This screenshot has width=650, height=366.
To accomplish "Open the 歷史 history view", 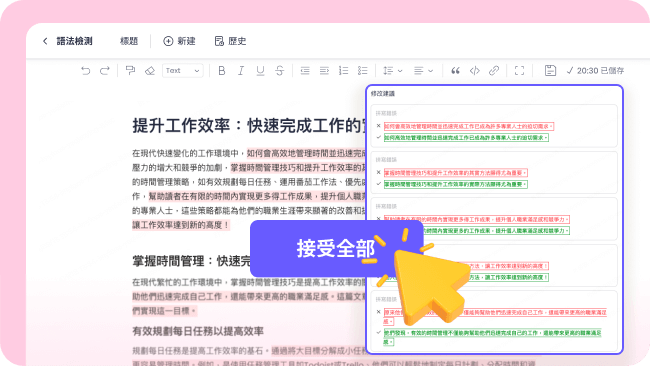I will point(230,41).
